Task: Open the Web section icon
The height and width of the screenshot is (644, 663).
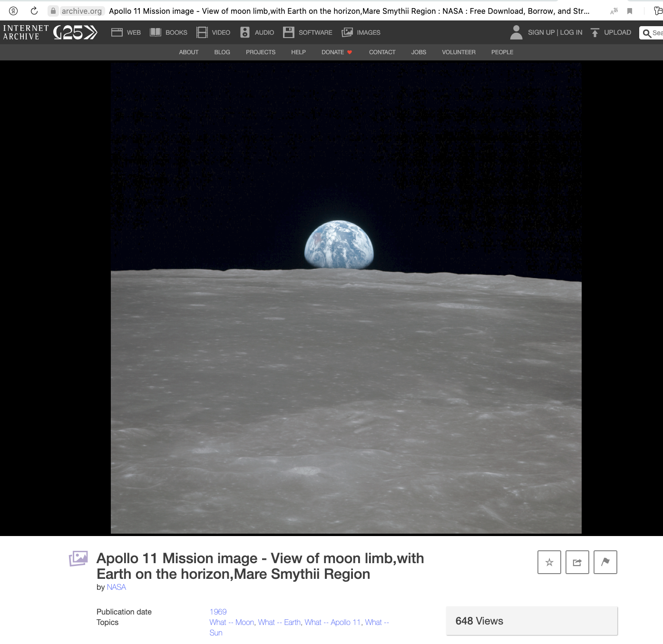Action: 117,32
